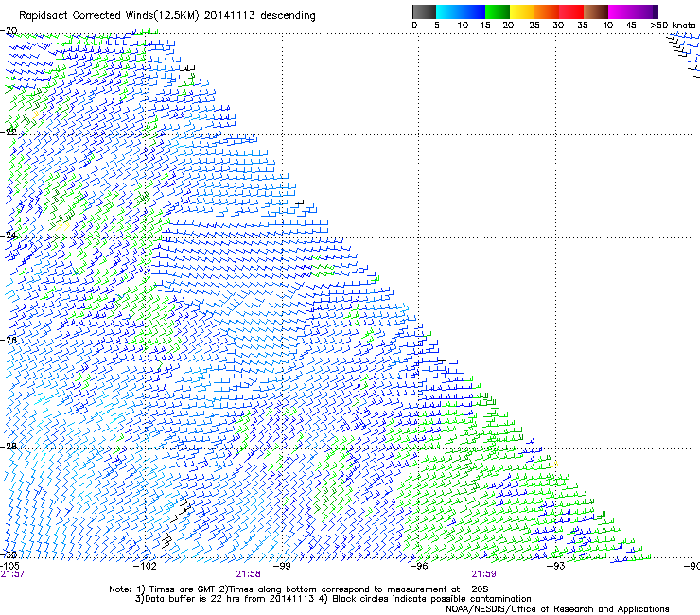
Task: Click the longitude axis label '-102'
Action: 145,566
